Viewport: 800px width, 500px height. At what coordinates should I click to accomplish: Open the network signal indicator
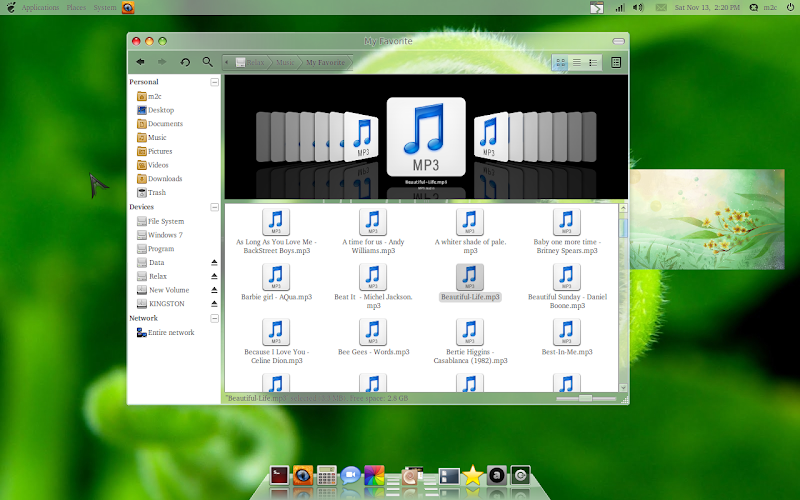tap(619, 7)
